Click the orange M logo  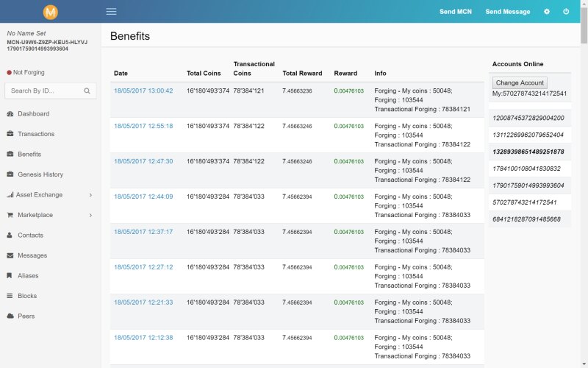pos(50,12)
